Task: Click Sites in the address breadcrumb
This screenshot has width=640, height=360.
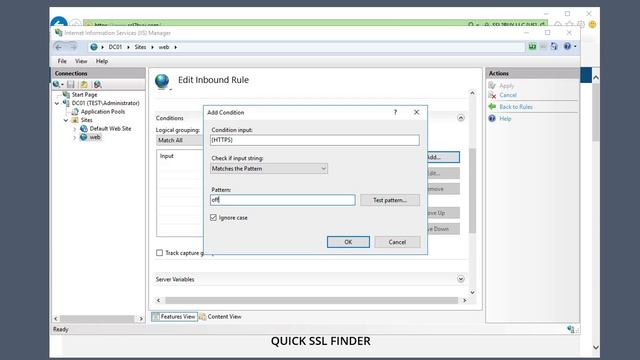Action: tap(140, 47)
